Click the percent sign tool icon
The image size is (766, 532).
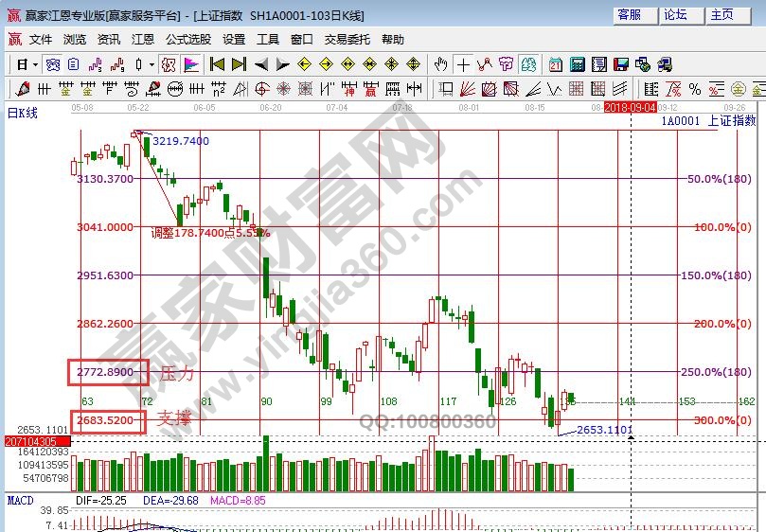(695, 90)
